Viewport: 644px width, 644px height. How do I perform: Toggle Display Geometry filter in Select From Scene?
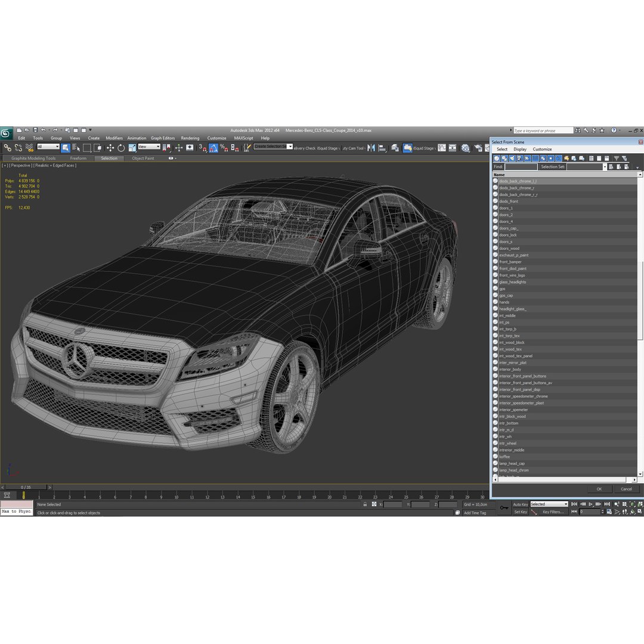497,158
